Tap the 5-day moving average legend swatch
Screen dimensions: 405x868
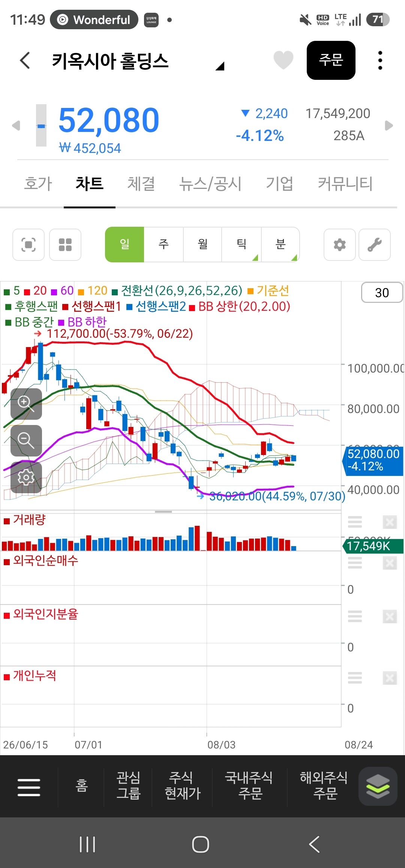7,292
